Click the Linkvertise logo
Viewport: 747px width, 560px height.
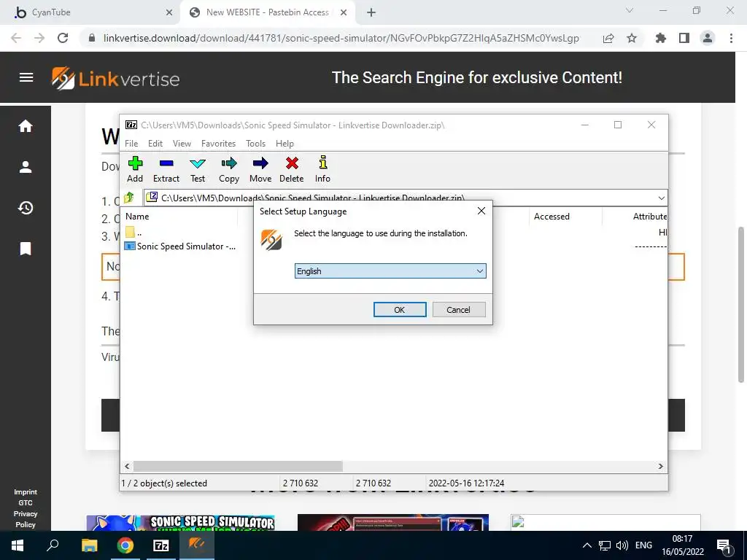point(116,78)
